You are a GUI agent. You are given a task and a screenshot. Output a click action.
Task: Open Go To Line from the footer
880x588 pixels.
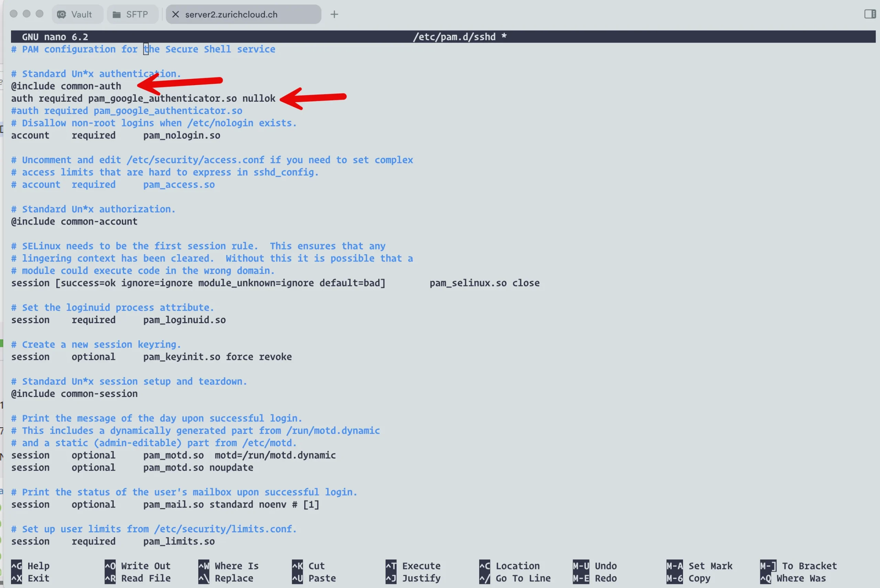point(523,578)
